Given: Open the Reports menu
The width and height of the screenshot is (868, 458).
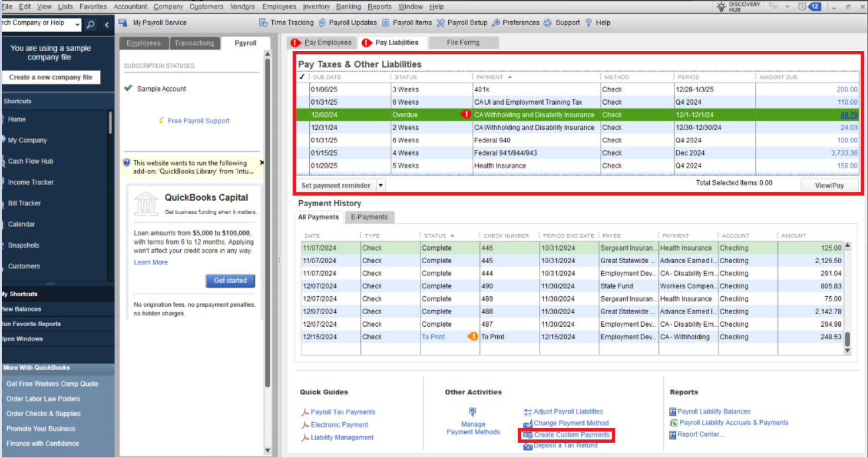Looking at the screenshot, I should click(x=379, y=7).
